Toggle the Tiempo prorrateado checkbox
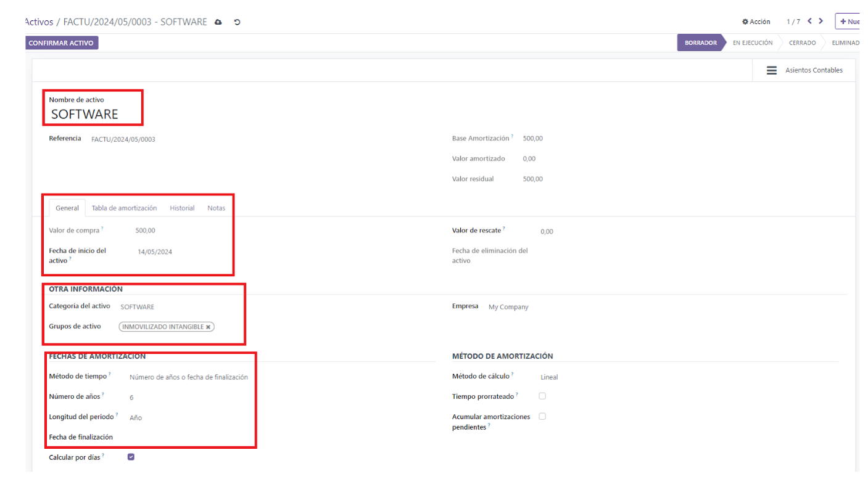Image resolution: width=868 pixels, height=487 pixels. (x=542, y=396)
